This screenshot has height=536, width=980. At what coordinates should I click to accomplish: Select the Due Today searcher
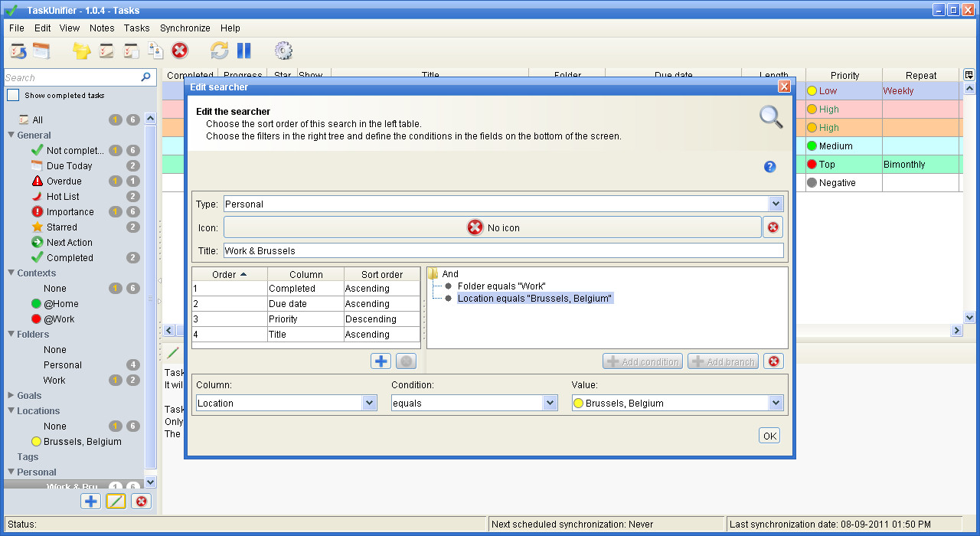coord(69,166)
